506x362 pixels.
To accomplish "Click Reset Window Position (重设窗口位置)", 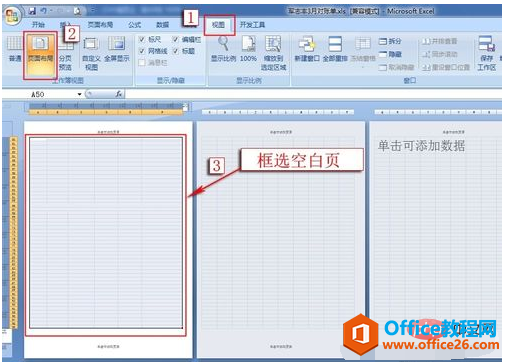I will (446, 67).
